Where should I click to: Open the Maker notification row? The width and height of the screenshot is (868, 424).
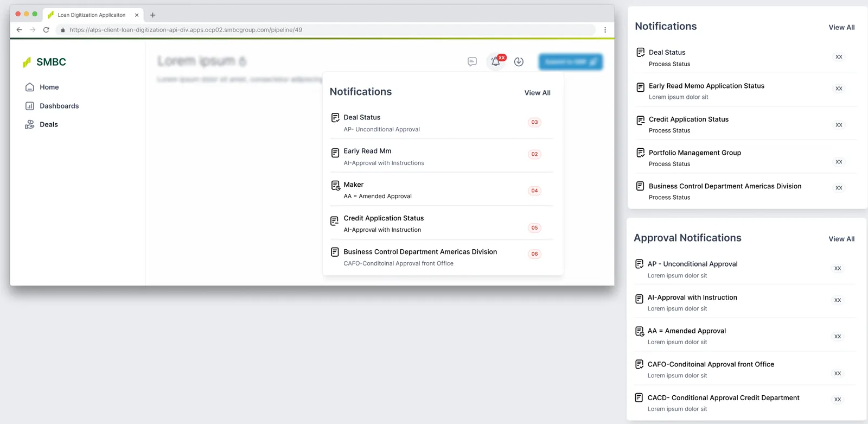coord(442,190)
